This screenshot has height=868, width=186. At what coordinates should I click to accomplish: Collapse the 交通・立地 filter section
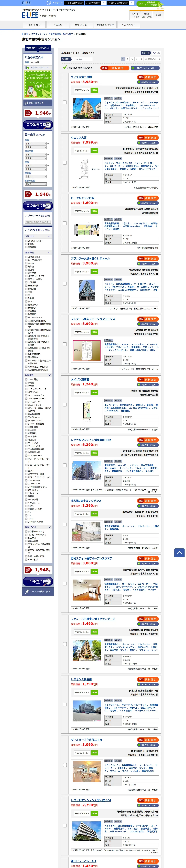38,237
